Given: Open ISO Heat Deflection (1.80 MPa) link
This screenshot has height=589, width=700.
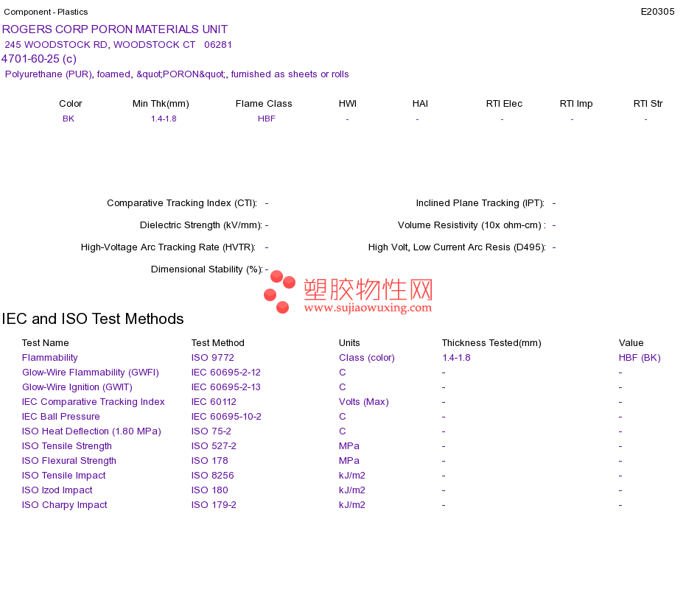Looking at the screenshot, I should 91,431.
